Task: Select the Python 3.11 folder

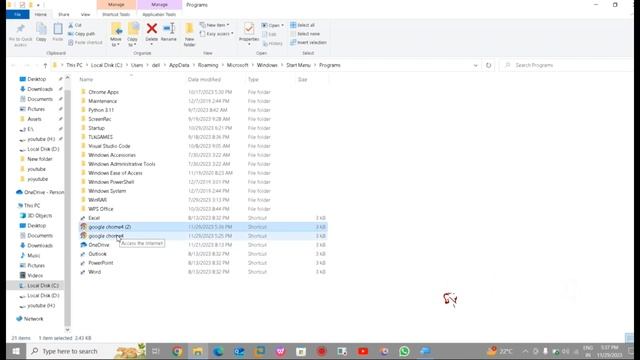Action: (101, 110)
